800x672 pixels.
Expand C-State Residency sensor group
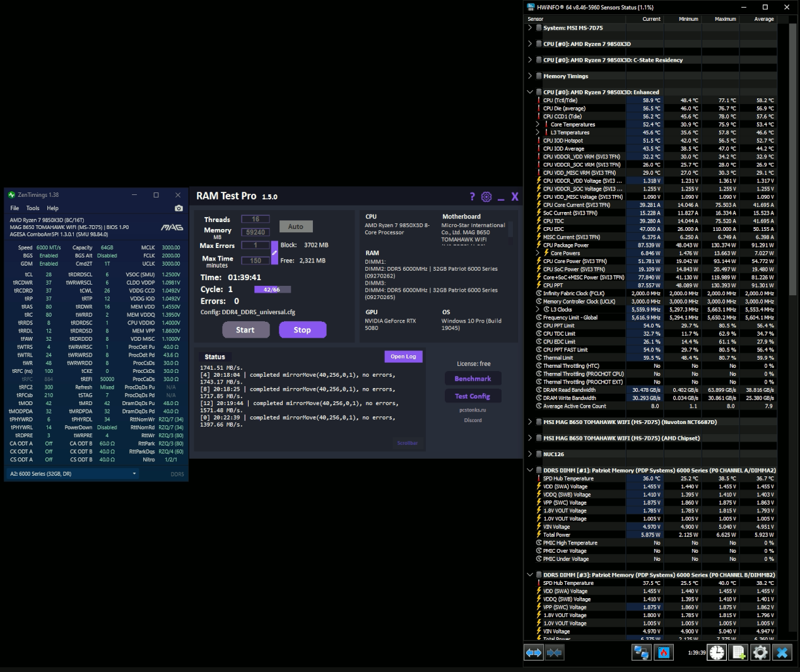point(530,60)
